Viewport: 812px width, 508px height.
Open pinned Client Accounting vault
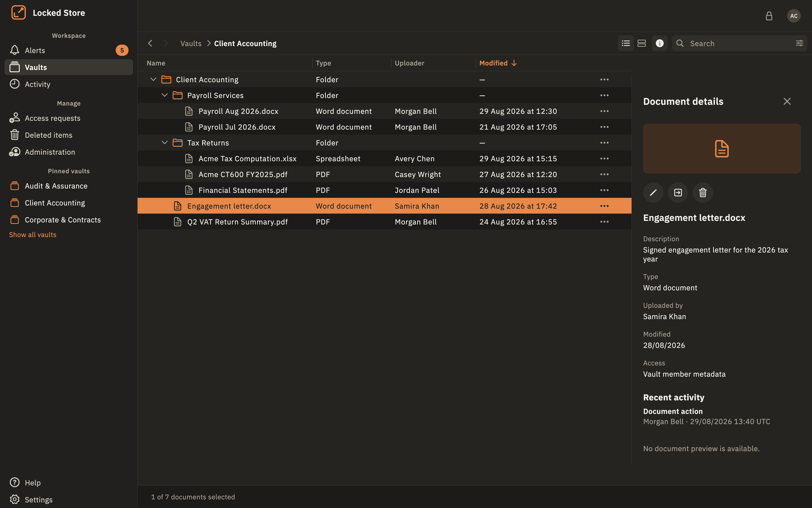point(69,203)
